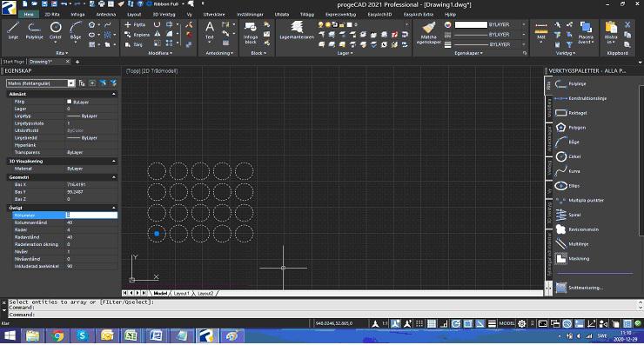
Task: Collapse the Allmänt section
Action: tap(114, 94)
